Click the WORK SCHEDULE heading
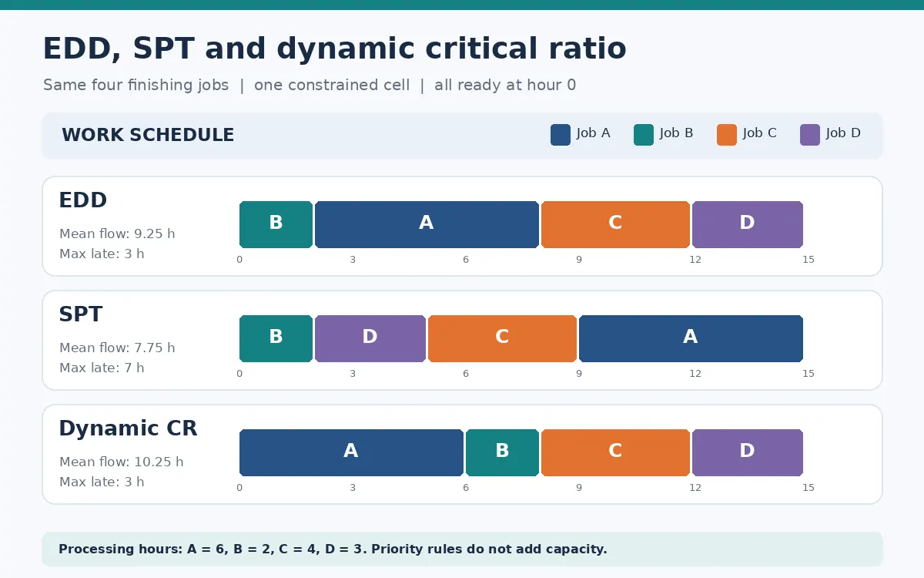Image resolution: width=924 pixels, height=578 pixels. point(148,136)
